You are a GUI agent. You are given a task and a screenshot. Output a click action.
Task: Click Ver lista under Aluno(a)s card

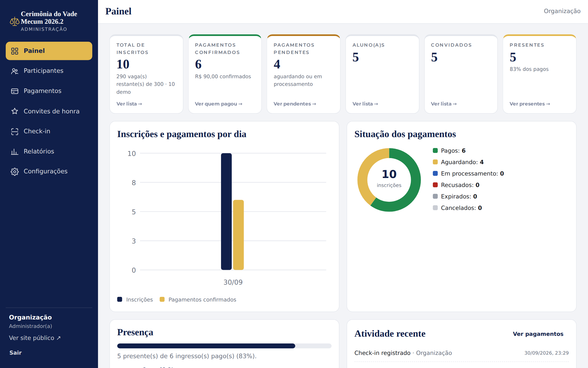[x=365, y=104]
